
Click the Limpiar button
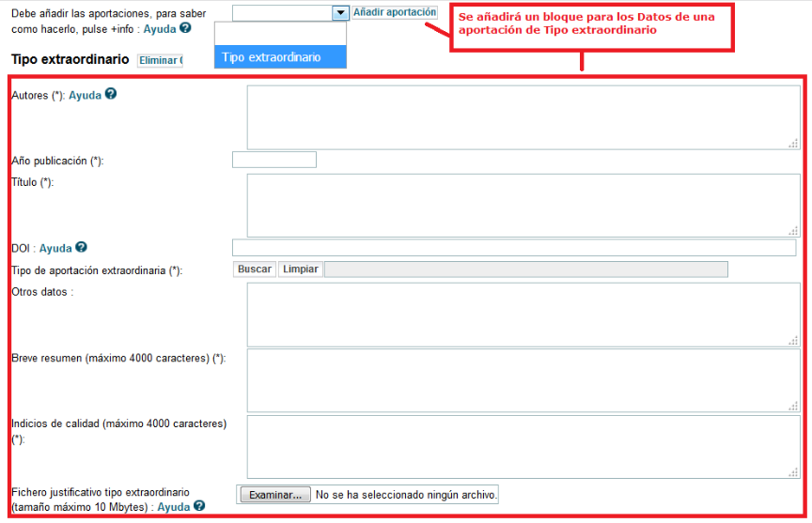point(301,269)
